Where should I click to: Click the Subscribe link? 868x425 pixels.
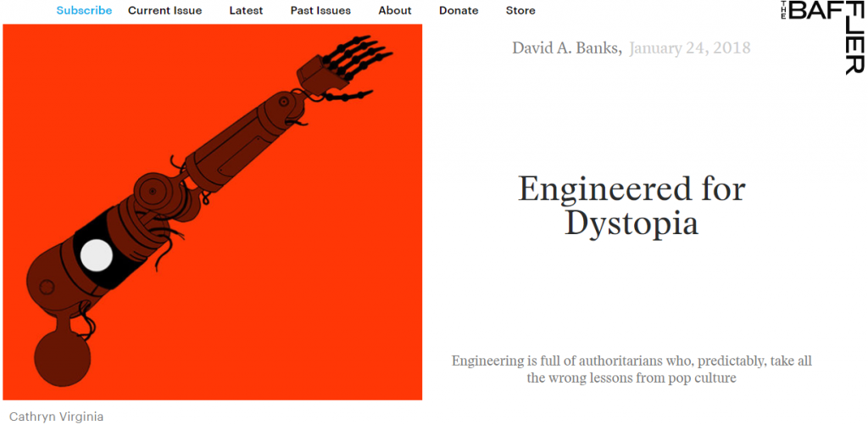pyautogui.click(x=84, y=10)
